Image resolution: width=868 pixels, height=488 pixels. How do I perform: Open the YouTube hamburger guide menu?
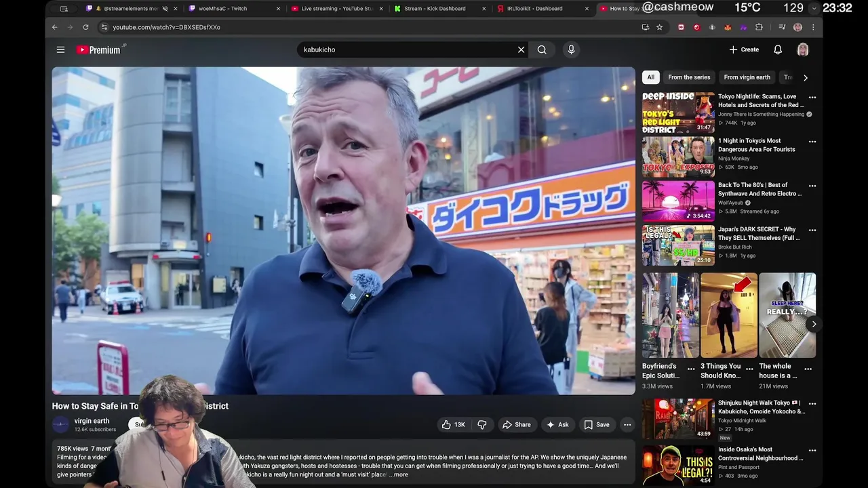tap(60, 49)
